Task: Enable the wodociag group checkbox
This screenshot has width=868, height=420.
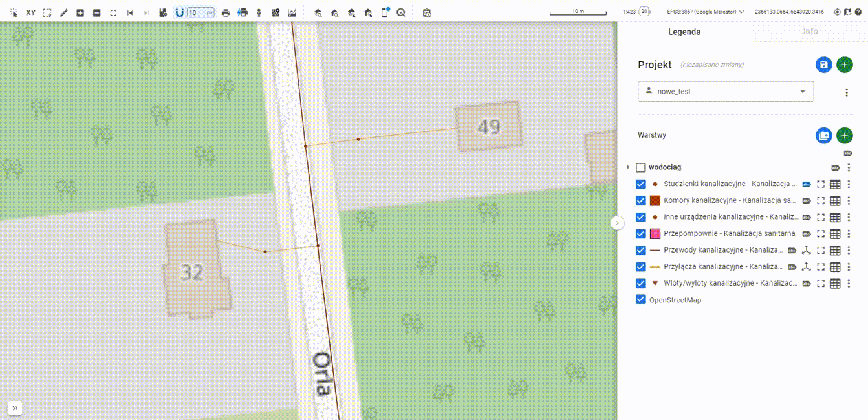Action: coord(641,167)
